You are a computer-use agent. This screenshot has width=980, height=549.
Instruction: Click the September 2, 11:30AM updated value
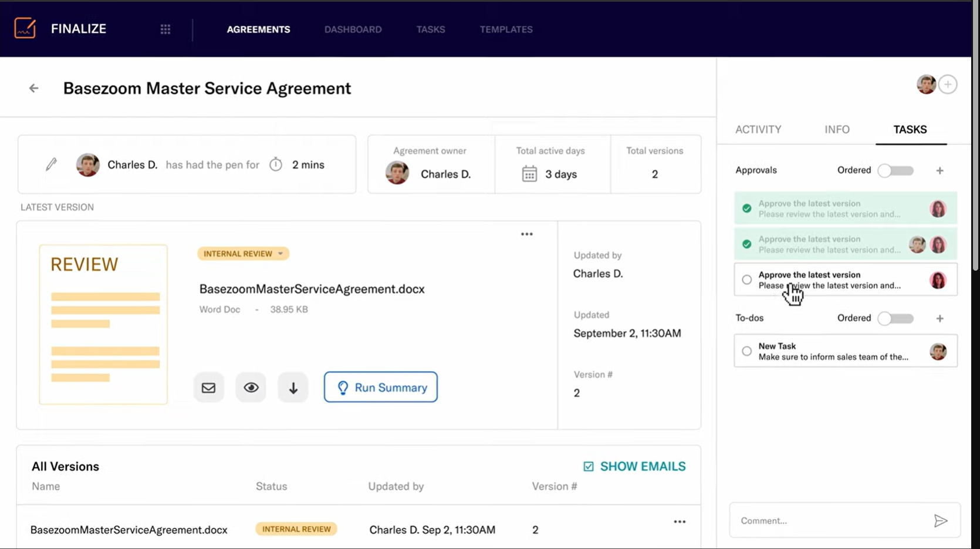pyautogui.click(x=627, y=333)
